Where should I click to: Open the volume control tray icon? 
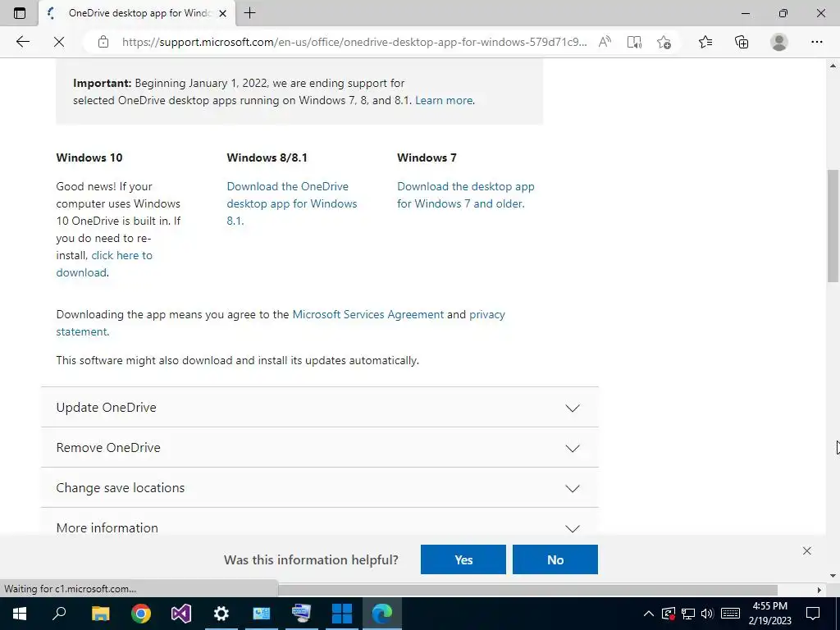tap(707, 614)
